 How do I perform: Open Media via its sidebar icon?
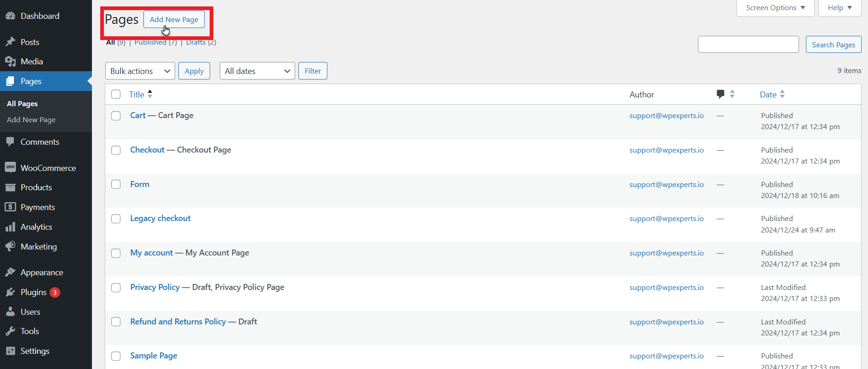[10, 62]
